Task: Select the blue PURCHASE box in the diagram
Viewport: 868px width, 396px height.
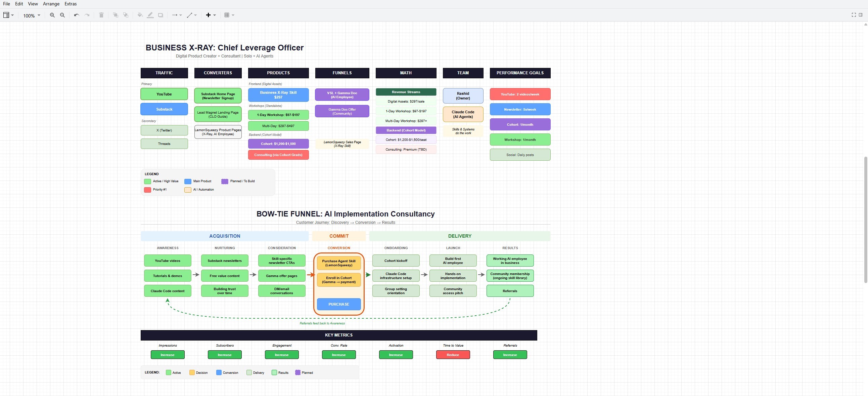Action: click(x=339, y=304)
